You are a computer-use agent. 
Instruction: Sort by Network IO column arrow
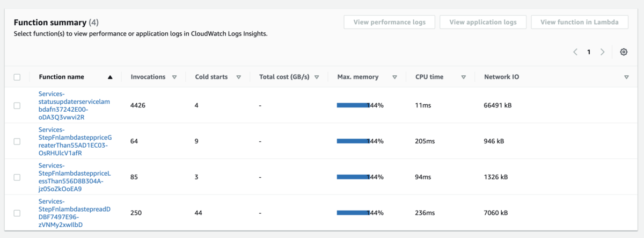(626, 77)
